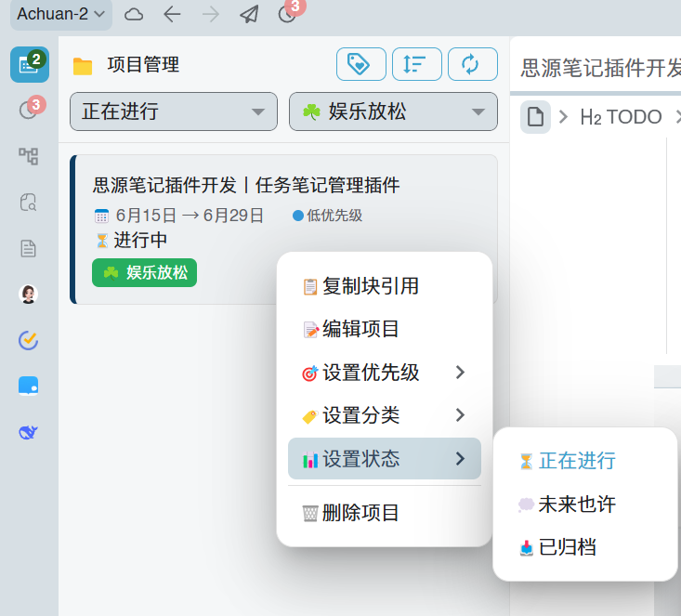Viewport: 681px width, 616px height.
Task: Click the avatar icon in sidebar
Action: [x=28, y=295]
